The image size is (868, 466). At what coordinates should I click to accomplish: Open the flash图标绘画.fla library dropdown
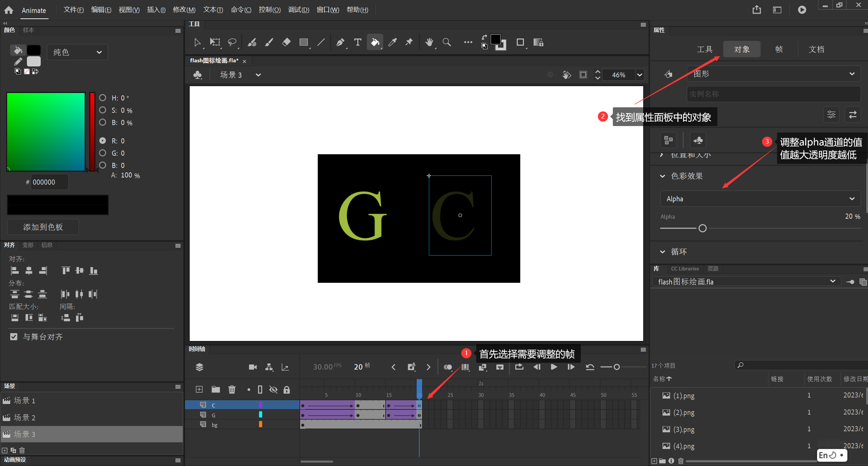pos(746,281)
